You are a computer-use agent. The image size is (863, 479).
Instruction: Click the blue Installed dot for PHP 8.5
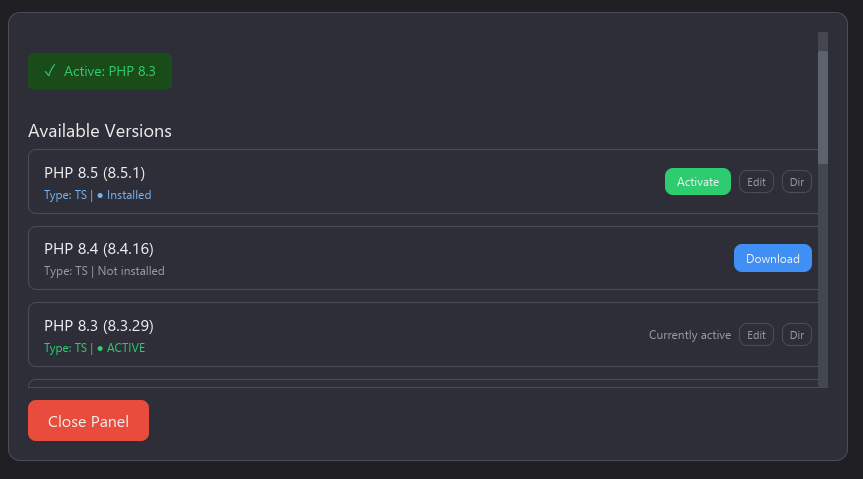(100, 195)
